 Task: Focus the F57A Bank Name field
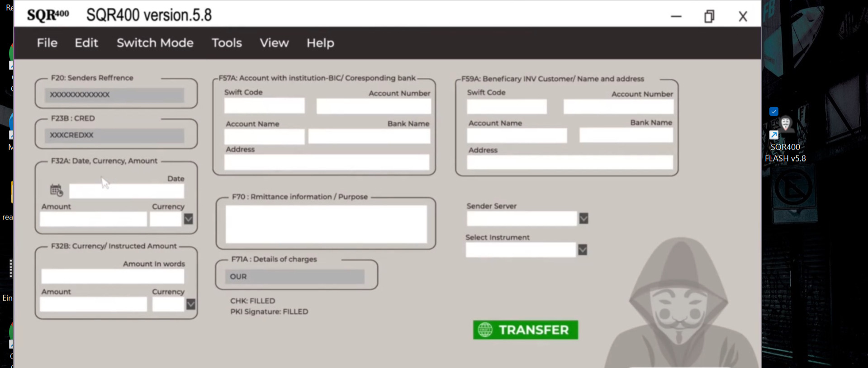[x=369, y=137]
